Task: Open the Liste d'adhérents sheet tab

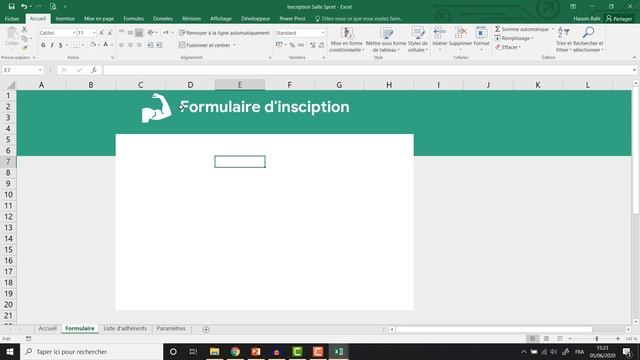Action: (125, 329)
